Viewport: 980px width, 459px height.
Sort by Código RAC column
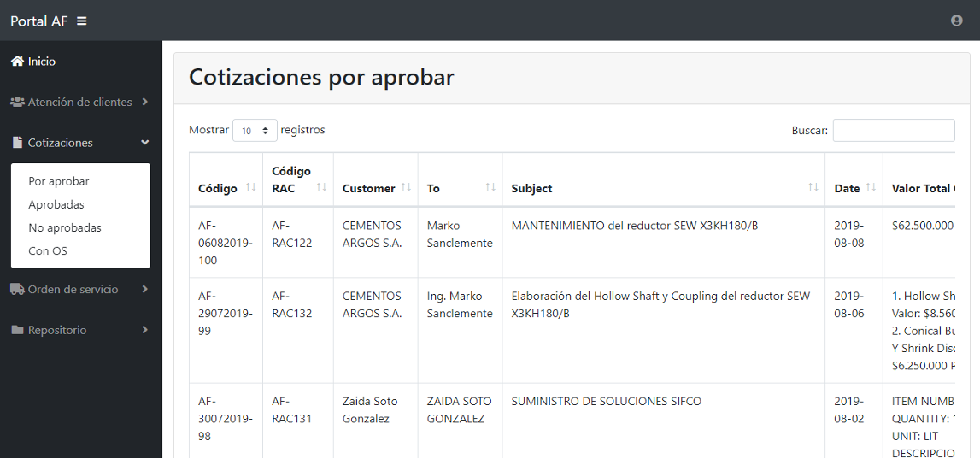pyautogui.click(x=321, y=187)
